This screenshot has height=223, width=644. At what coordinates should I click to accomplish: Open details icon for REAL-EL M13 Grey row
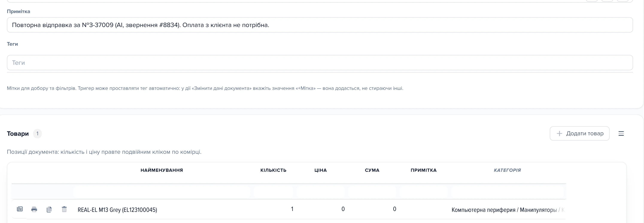click(x=20, y=209)
